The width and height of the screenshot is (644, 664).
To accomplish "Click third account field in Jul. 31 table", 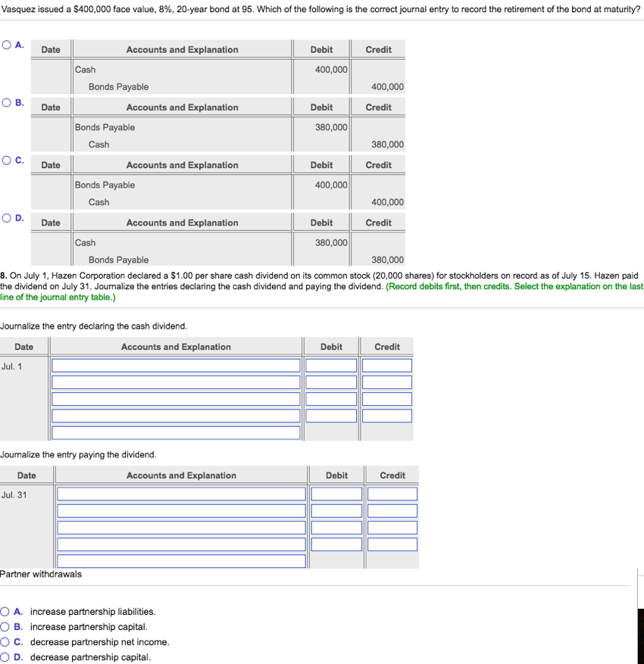I will coord(181,528).
